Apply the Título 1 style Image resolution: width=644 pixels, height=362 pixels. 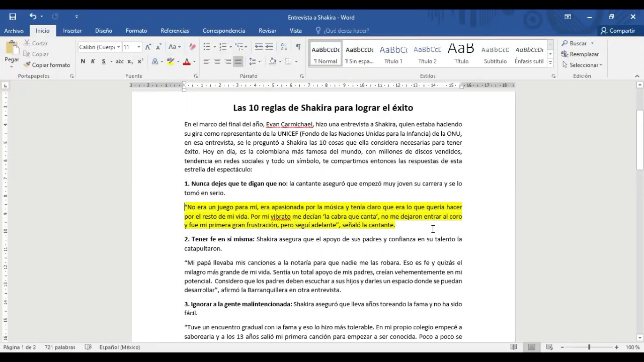[x=393, y=54]
